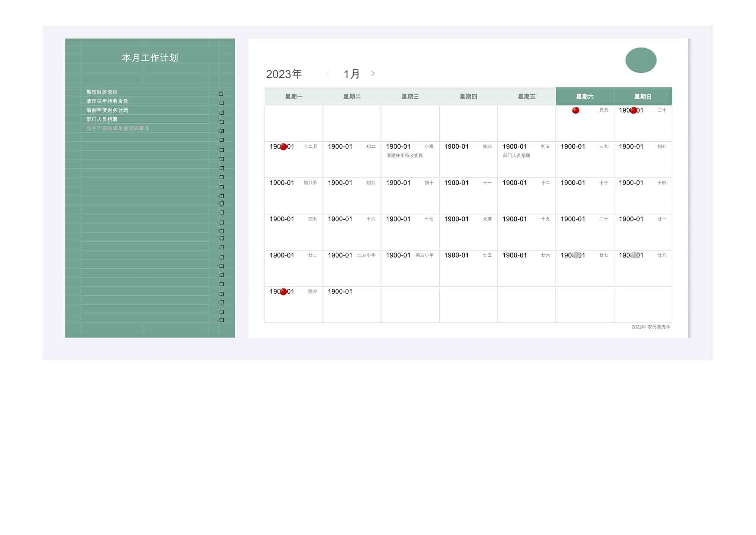The width and height of the screenshot is (756, 535).
Task: Tick the checkbox for 部门人员招聘
Action: point(222,121)
